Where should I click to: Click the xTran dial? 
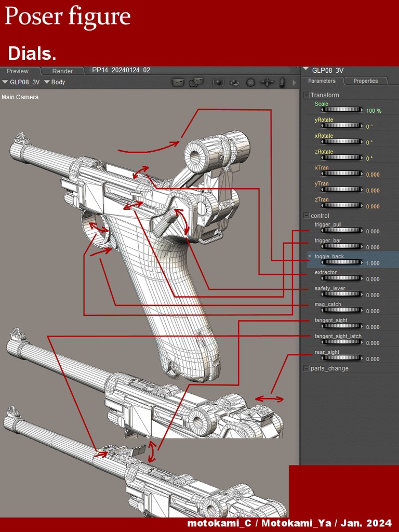[342, 174]
